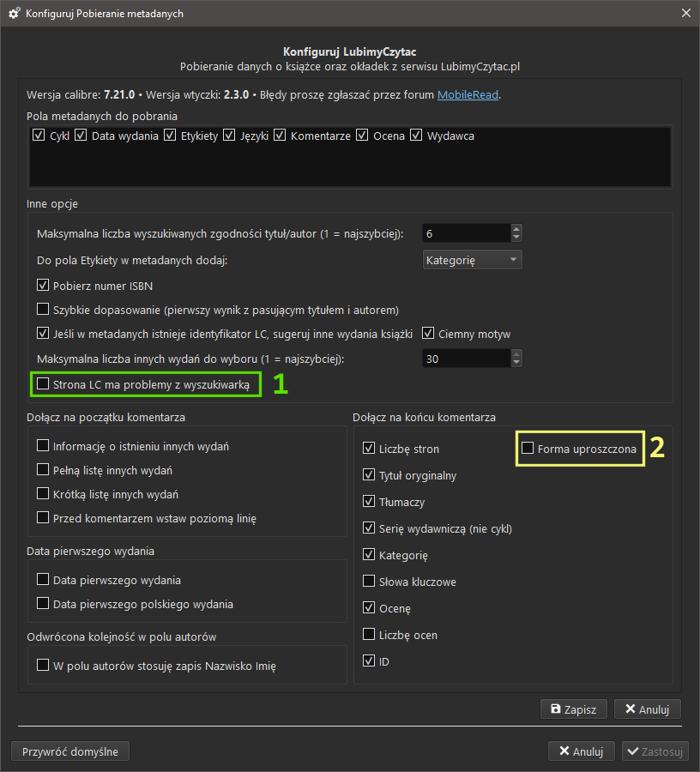
Task: Increase maximum title/author matches value
Action: point(516,229)
